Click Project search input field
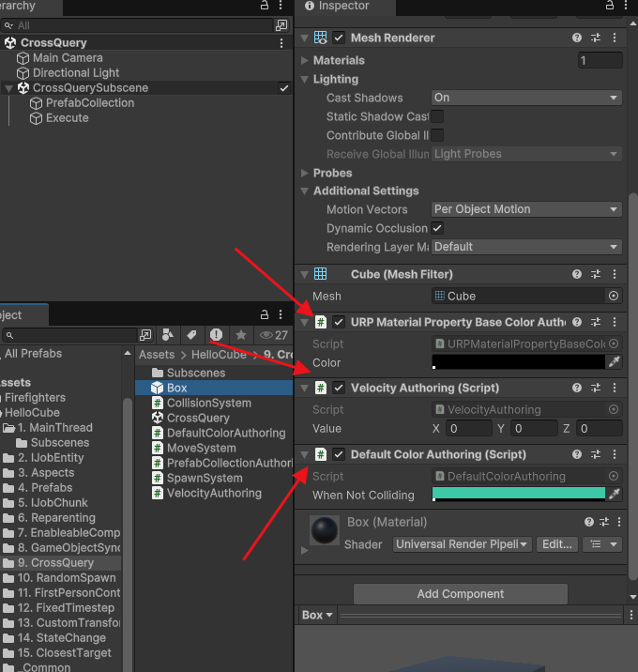638x672 pixels. point(69,335)
